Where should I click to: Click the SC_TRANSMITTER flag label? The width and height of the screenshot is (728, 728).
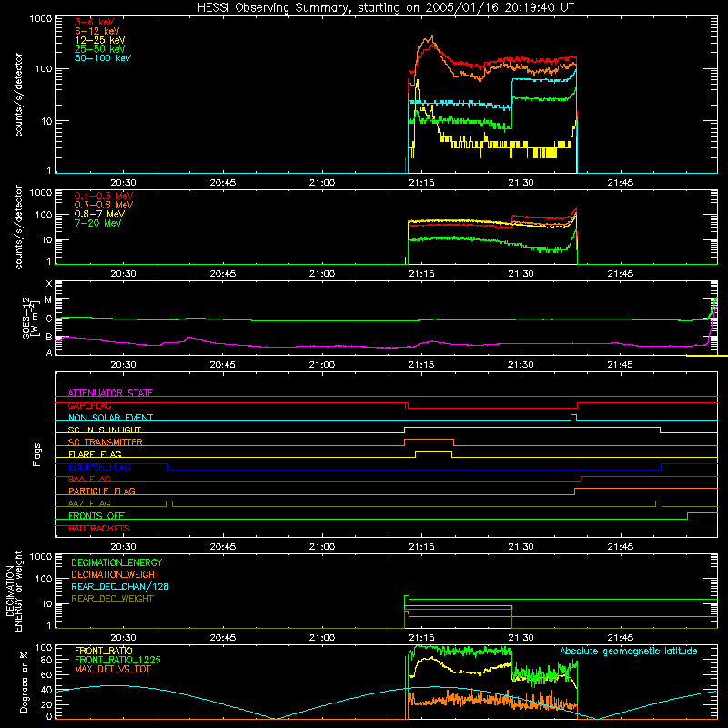tap(106, 442)
